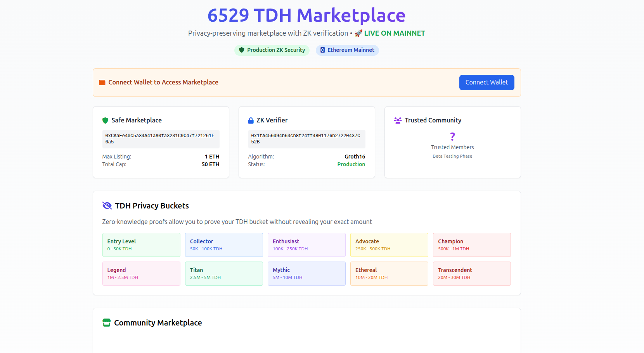Click the purple users icon beside Trusted Community
Viewport: 644px width, 353px height.
tap(398, 121)
